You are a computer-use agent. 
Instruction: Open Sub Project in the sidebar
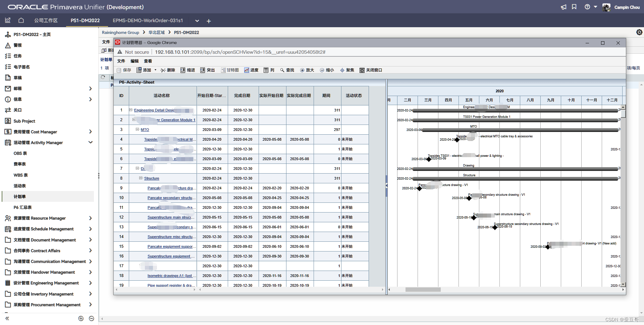(x=24, y=121)
